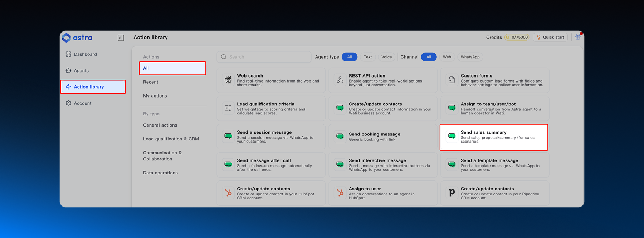Viewport: 644px width, 238px height.
Task: Open the gift icon in the header
Action: (x=578, y=37)
